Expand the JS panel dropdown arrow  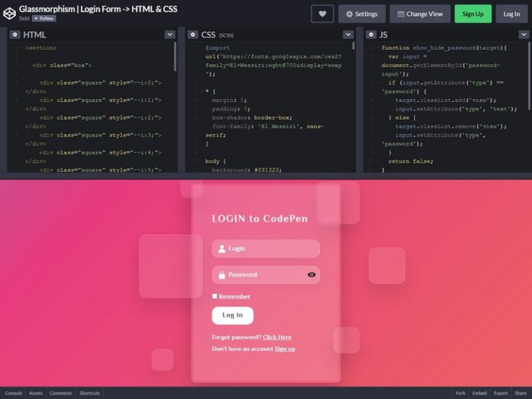524,34
